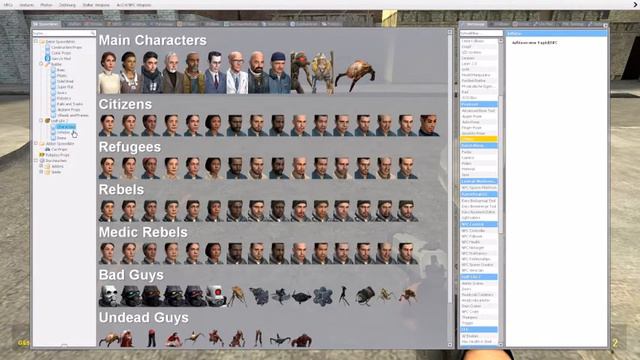
Task: Spawn the tripod turret in Bad Guys
Action: click(x=344, y=296)
